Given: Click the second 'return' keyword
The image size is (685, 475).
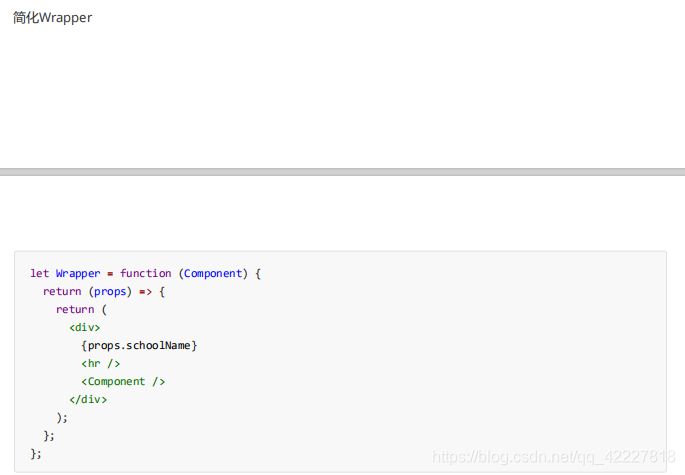Looking at the screenshot, I should (x=75, y=309).
